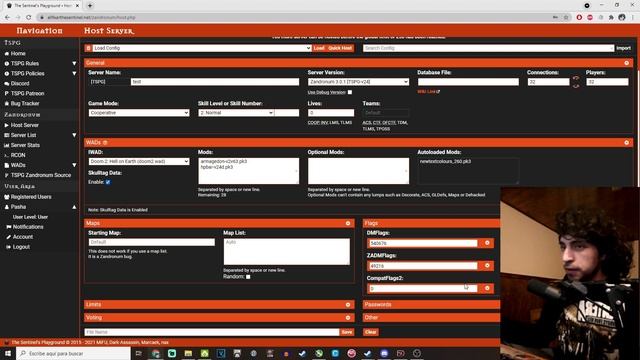Click the Windows taskbar search box

coord(73,353)
